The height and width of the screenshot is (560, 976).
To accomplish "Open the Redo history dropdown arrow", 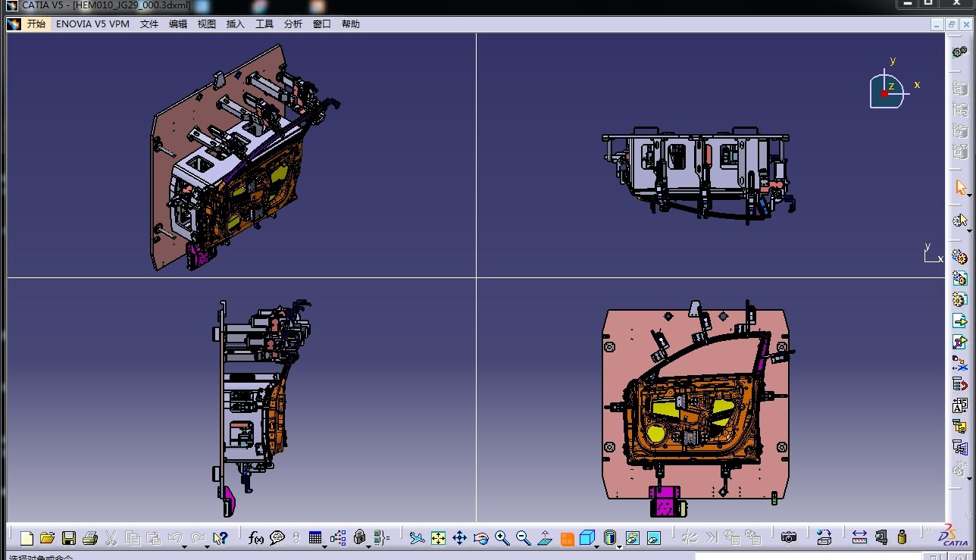I will coord(207,547).
